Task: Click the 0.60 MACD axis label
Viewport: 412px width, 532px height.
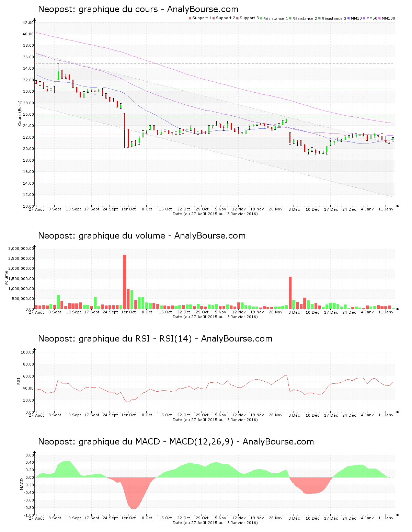Action: [x=30, y=455]
